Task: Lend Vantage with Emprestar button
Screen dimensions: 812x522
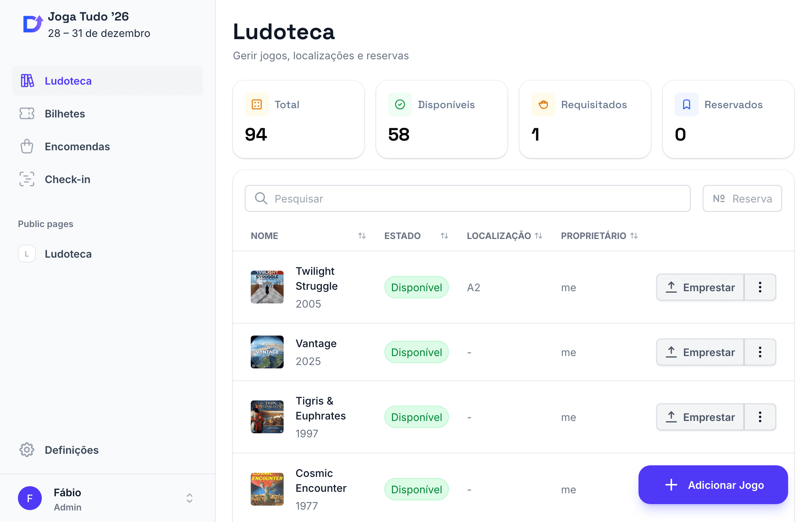Action: (x=700, y=352)
